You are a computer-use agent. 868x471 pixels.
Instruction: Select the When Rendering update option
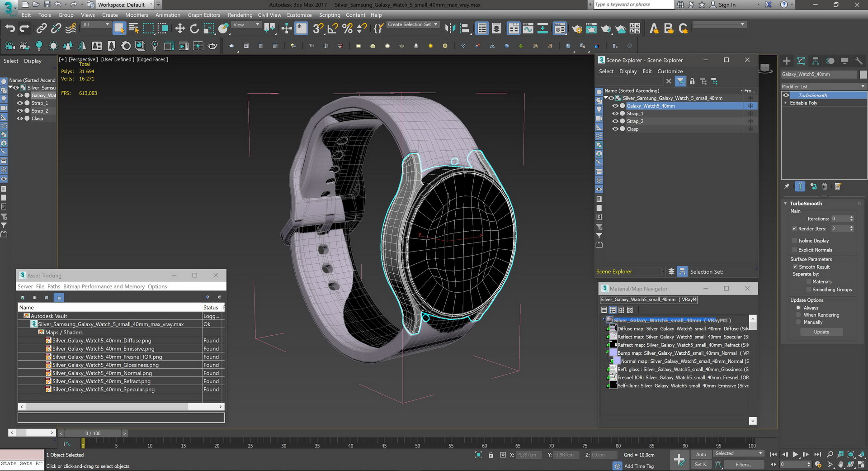point(798,315)
